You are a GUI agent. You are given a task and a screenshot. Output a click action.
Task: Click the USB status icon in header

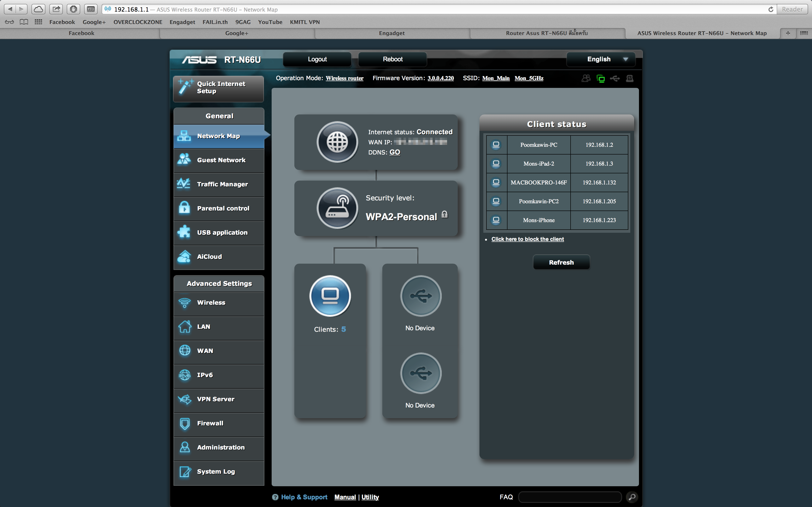[615, 78]
